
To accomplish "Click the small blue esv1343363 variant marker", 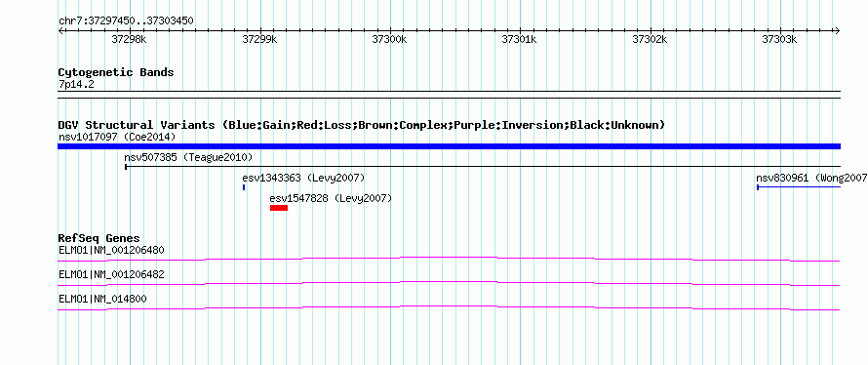I will [244, 187].
